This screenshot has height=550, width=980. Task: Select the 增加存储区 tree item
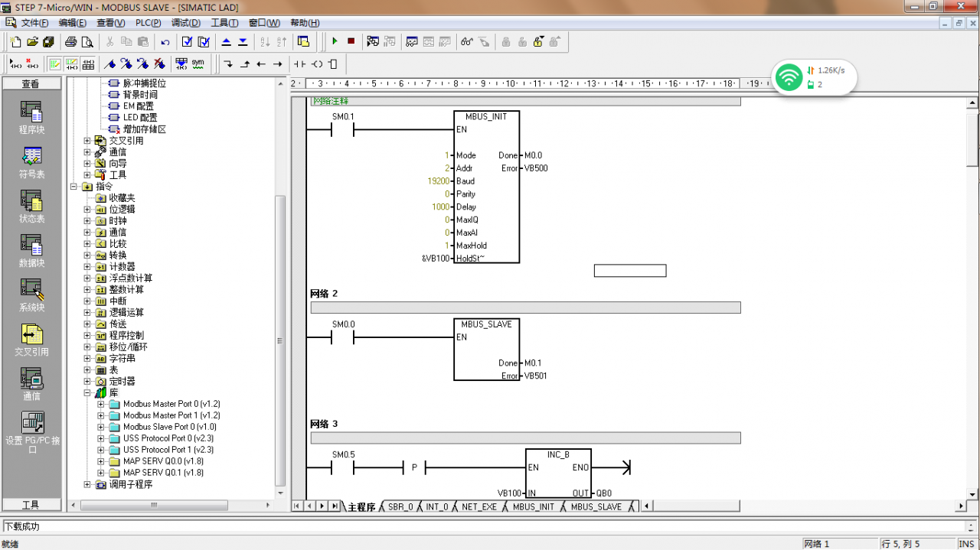pyautogui.click(x=145, y=129)
